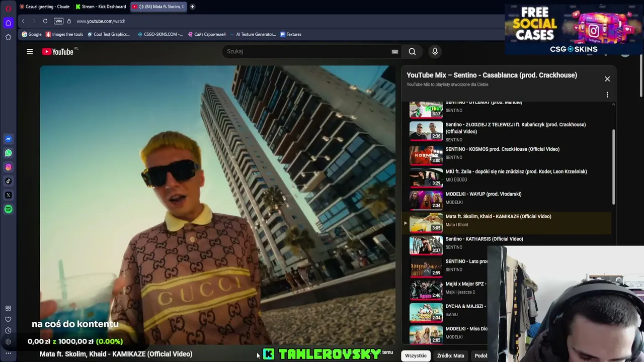Play Majki x Major SPZ thumbnail
This screenshot has width=644, height=362.
[x=426, y=290]
